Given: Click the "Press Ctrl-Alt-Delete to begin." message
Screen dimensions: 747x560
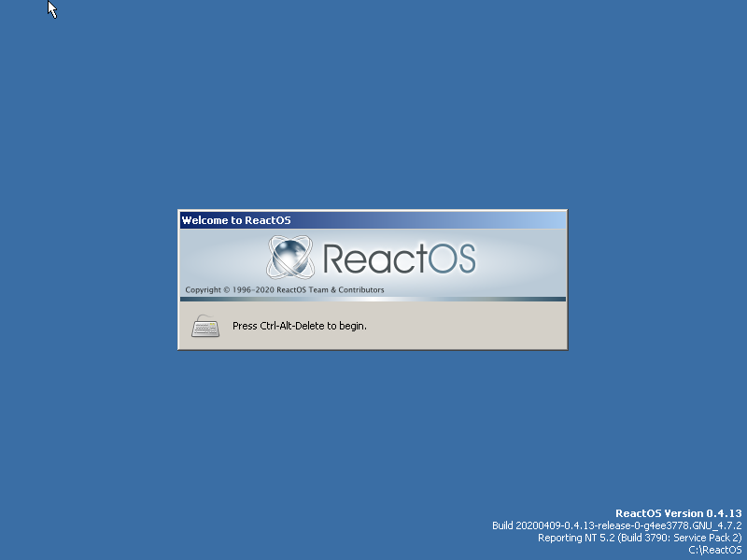Looking at the screenshot, I should 300,326.
